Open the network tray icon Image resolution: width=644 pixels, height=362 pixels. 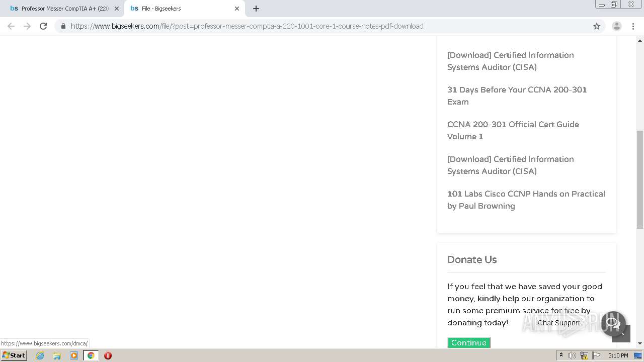[584, 355]
